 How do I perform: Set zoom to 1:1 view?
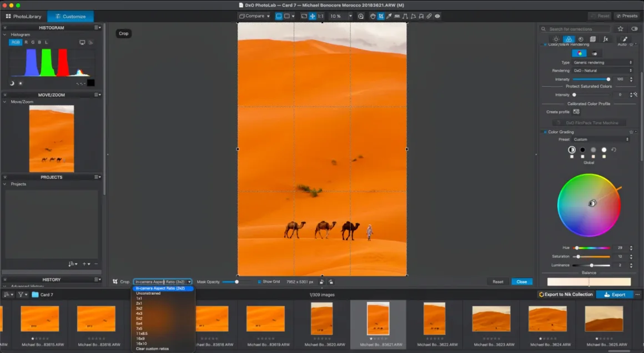point(321,16)
